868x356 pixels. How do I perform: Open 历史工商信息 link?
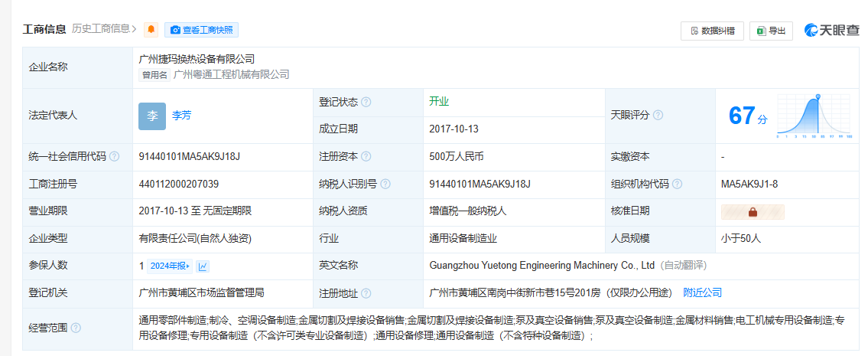tap(104, 29)
